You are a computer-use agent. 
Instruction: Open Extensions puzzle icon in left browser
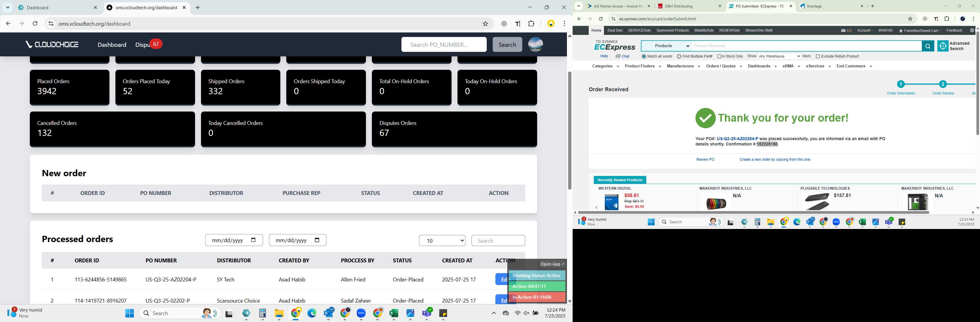click(531, 24)
